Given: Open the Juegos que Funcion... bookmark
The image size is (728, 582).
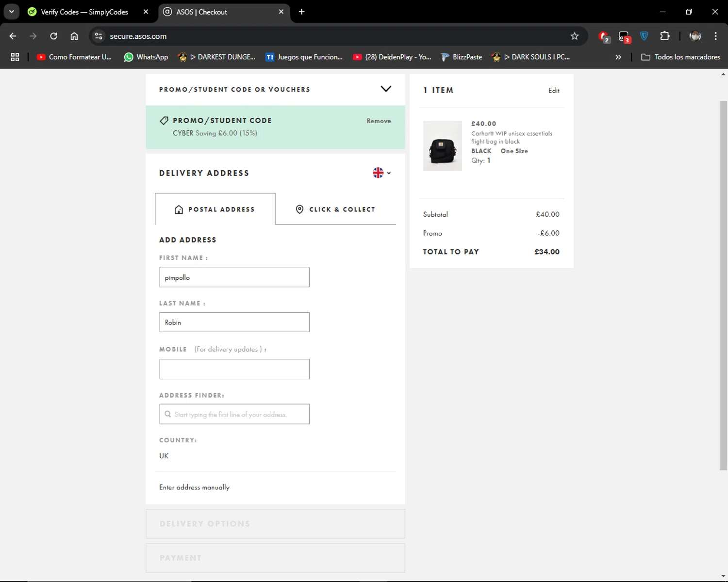Looking at the screenshot, I should pyautogui.click(x=304, y=57).
